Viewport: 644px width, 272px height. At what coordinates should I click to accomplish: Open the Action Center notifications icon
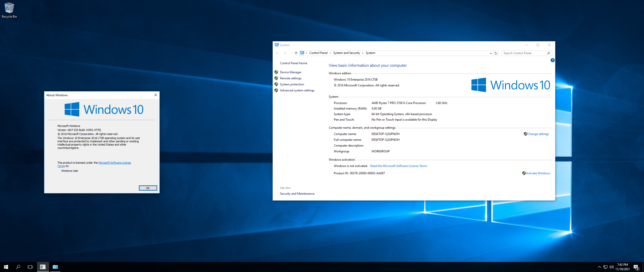pyautogui.click(x=636, y=267)
